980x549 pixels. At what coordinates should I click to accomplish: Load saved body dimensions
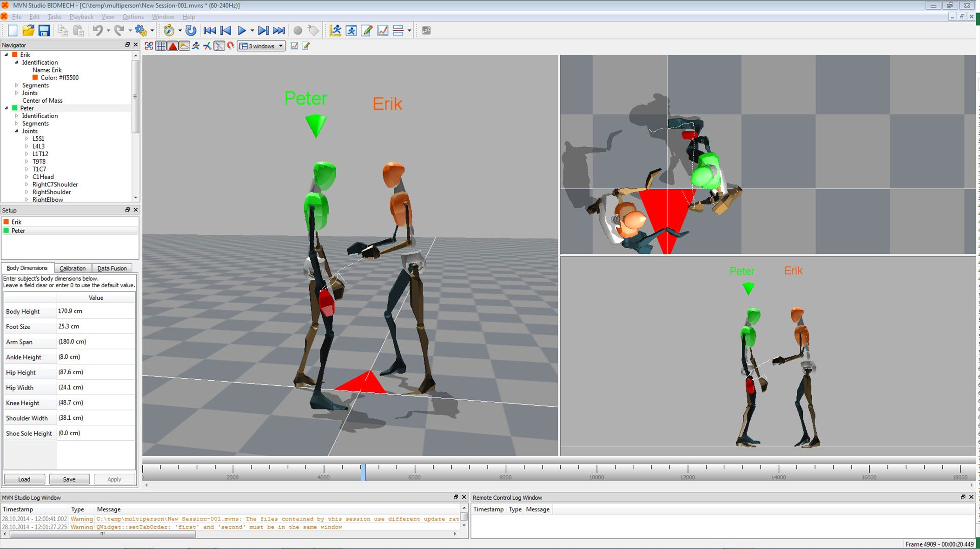(x=24, y=479)
